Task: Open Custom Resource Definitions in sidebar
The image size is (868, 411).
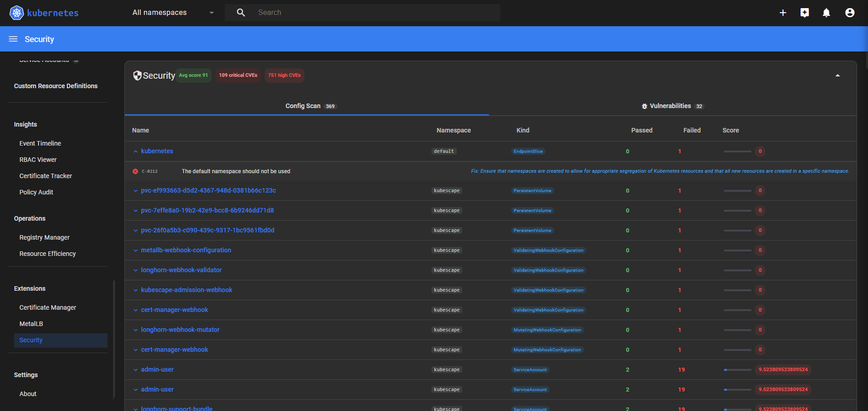Action: (56, 86)
